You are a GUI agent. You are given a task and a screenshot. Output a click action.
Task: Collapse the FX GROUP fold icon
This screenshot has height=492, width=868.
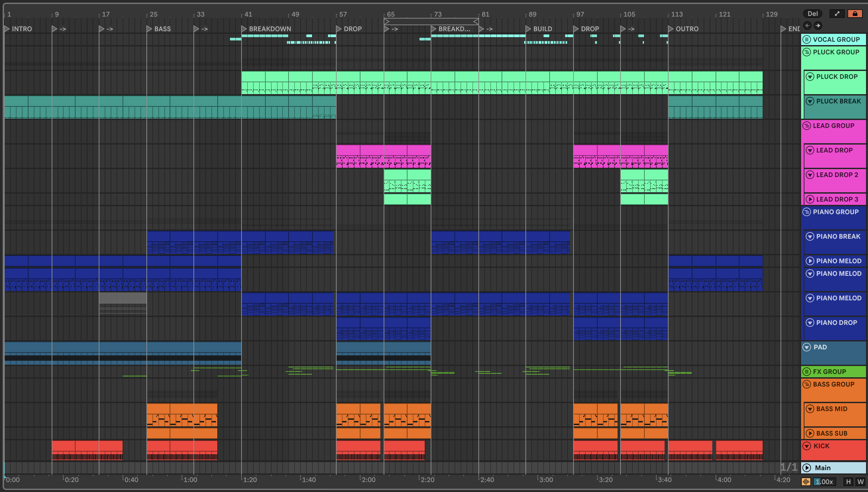(807, 372)
